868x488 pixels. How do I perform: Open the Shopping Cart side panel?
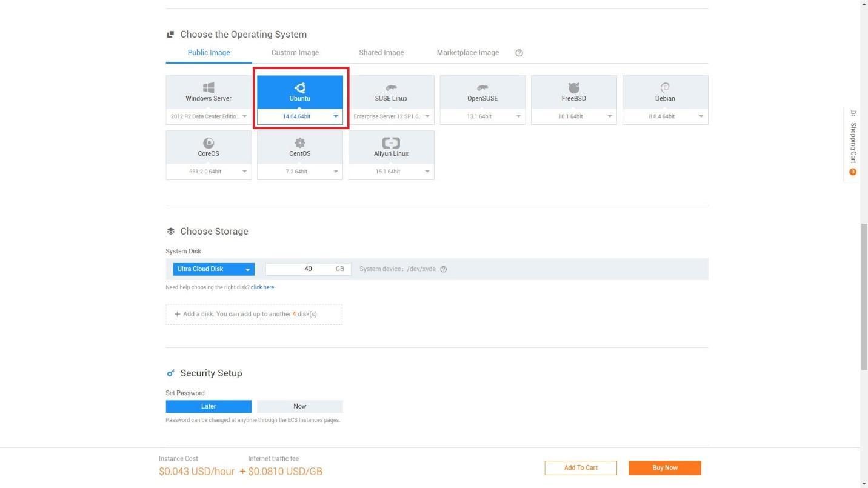tap(853, 143)
